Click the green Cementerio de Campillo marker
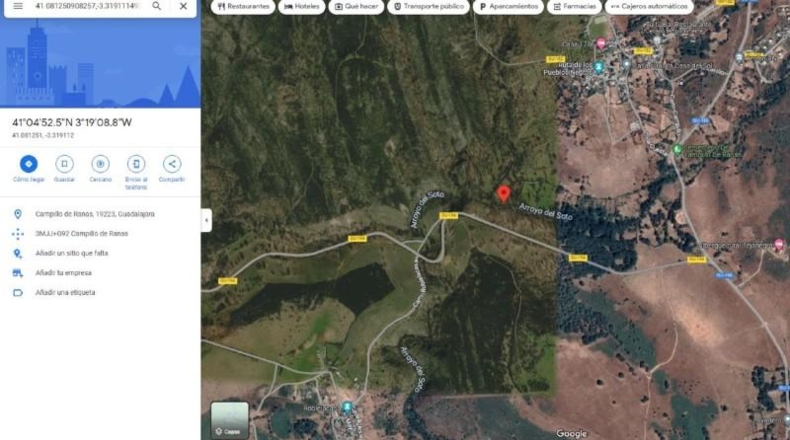 click(677, 150)
